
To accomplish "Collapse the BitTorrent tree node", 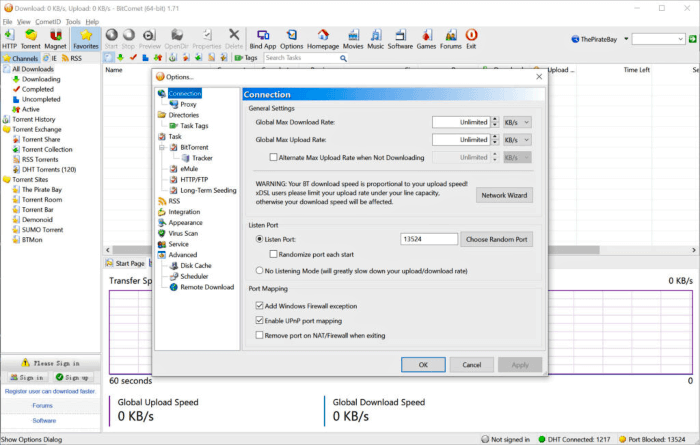I will point(162,147).
